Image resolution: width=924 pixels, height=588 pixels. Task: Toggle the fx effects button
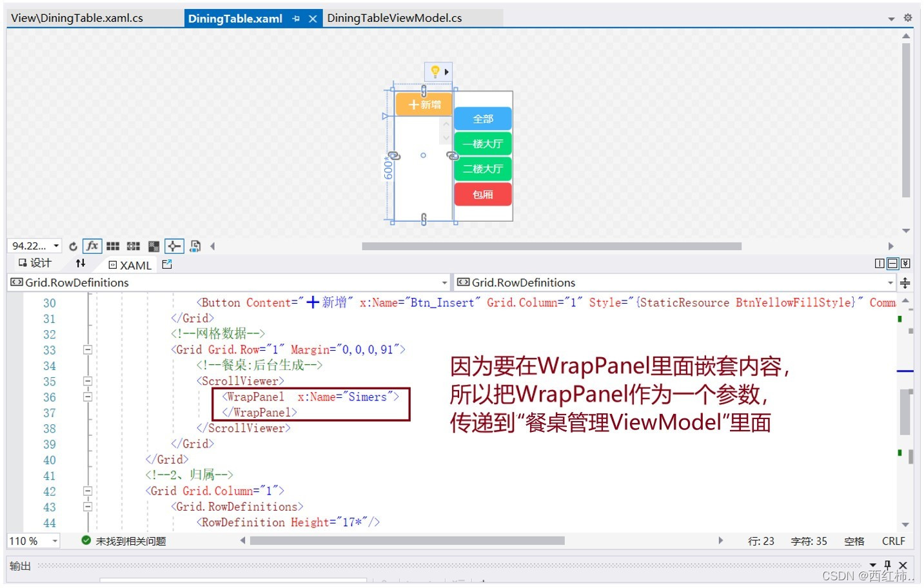pyautogui.click(x=92, y=246)
